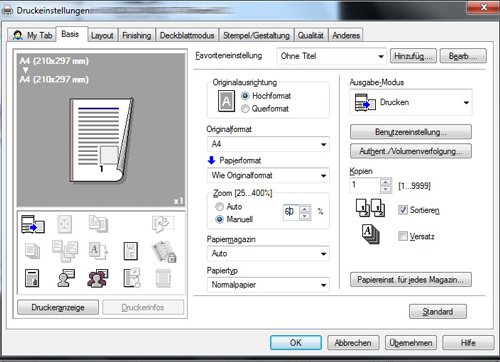Enable the Versatz checkbox

(x=403, y=236)
